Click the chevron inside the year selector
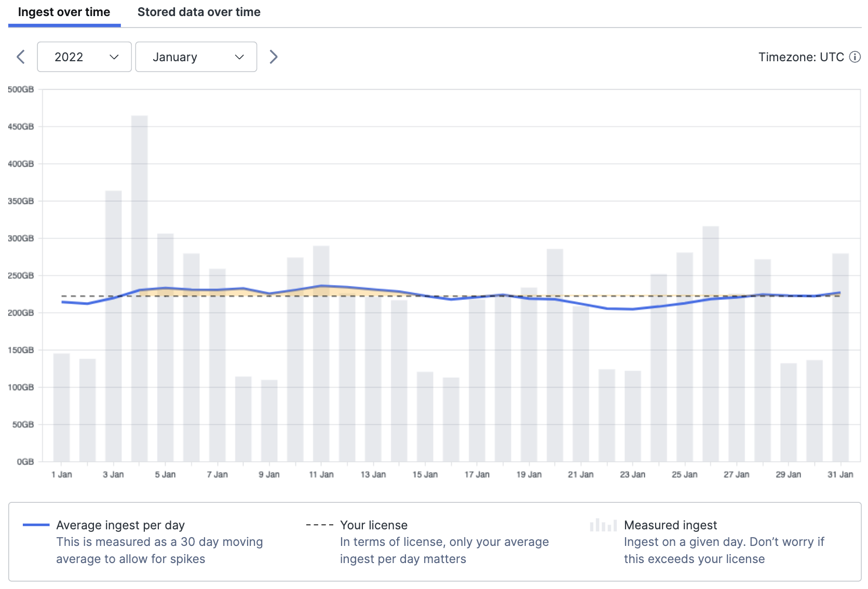This screenshot has width=868, height=589. tap(115, 57)
